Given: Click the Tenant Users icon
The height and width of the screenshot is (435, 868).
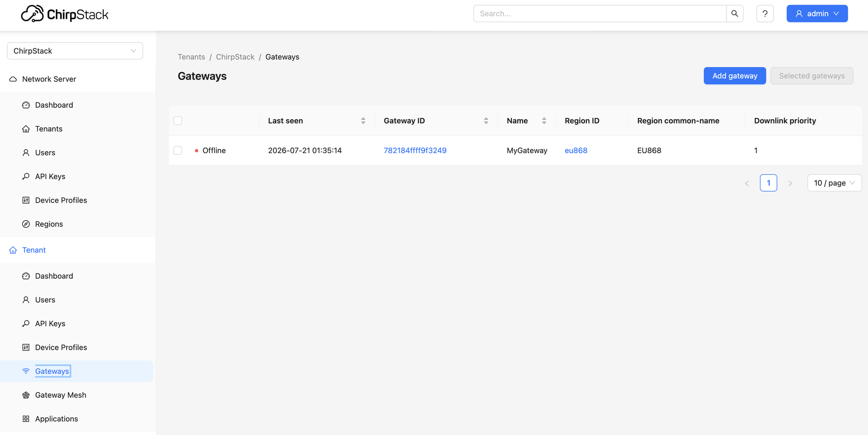Looking at the screenshot, I should click(26, 300).
